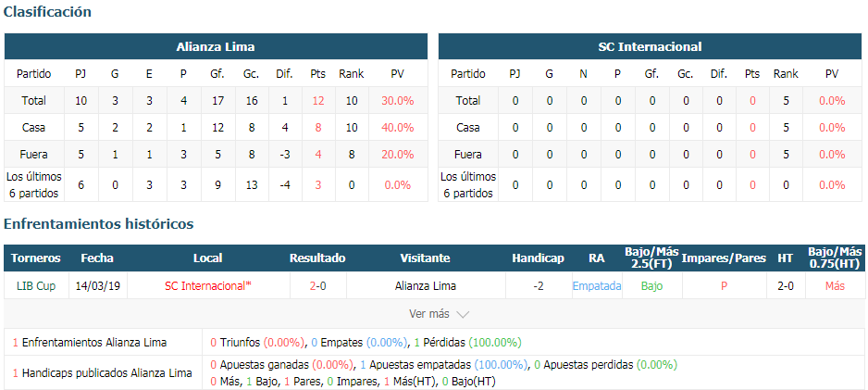This screenshot has height=390, width=868.
Task: Open the SC Internacional* local team link
Action: [x=208, y=286]
